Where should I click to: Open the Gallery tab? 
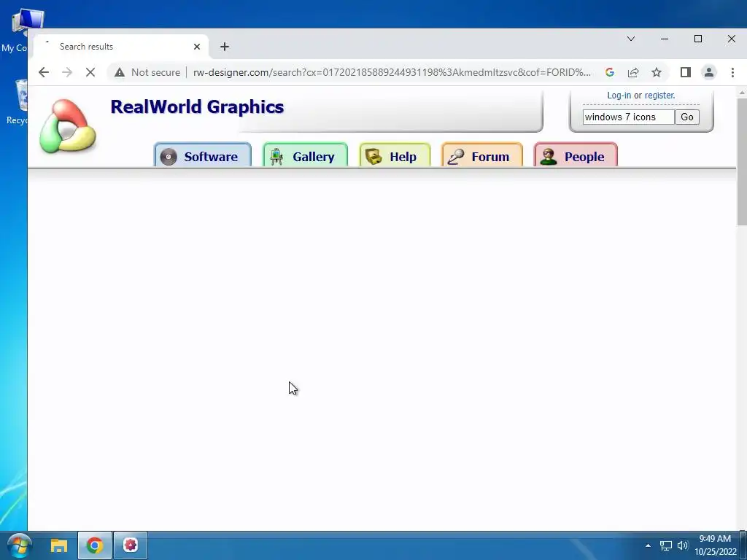[x=306, y=155]
